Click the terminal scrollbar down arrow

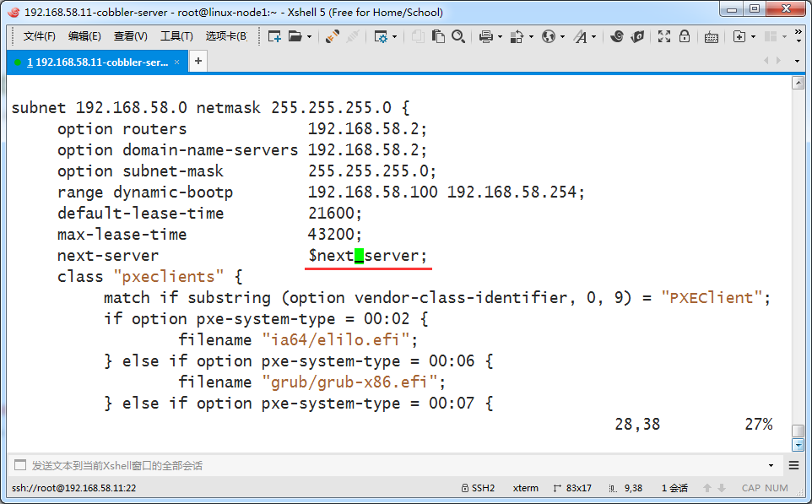pos(798,445)
